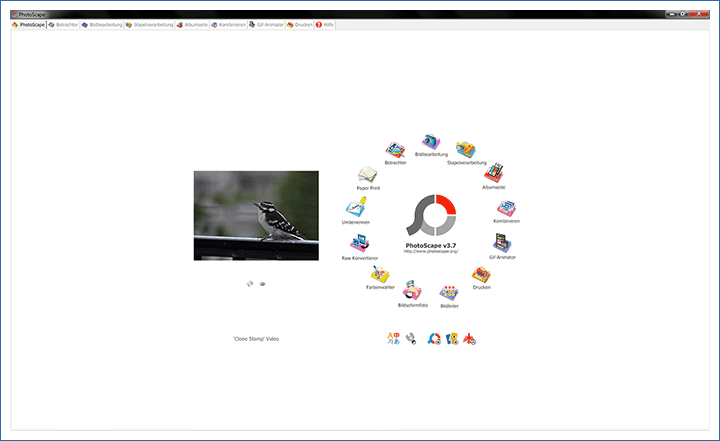Screen dimensions: 720x441
Task: Click the red symbol icon at bottom right
Action: pos(469,339)
